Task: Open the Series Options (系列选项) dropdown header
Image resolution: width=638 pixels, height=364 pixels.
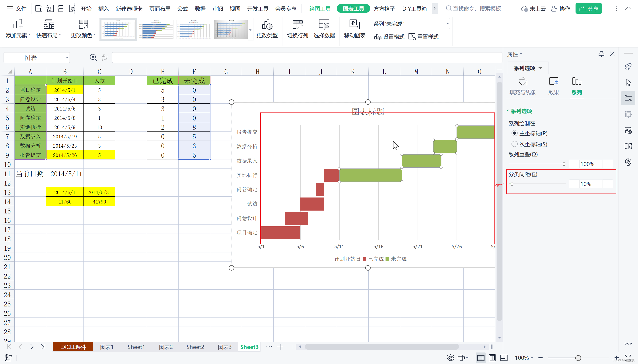Action: pos(528,68)
